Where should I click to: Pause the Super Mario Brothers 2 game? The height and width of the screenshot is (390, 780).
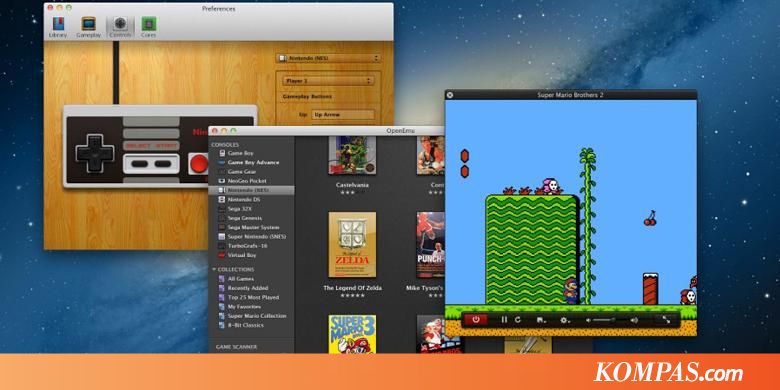coord(504,320)
